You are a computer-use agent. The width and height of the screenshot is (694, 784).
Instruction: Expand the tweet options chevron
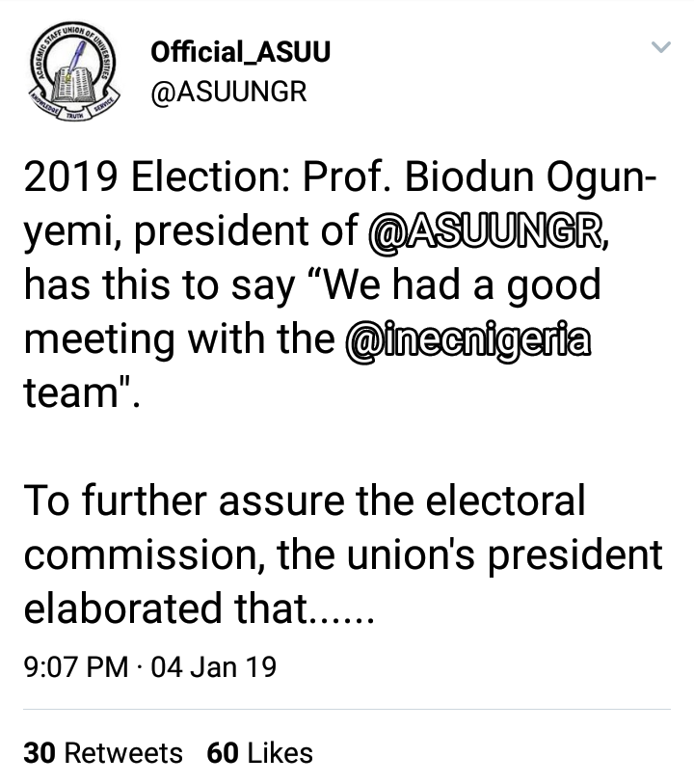click(660, 47)
